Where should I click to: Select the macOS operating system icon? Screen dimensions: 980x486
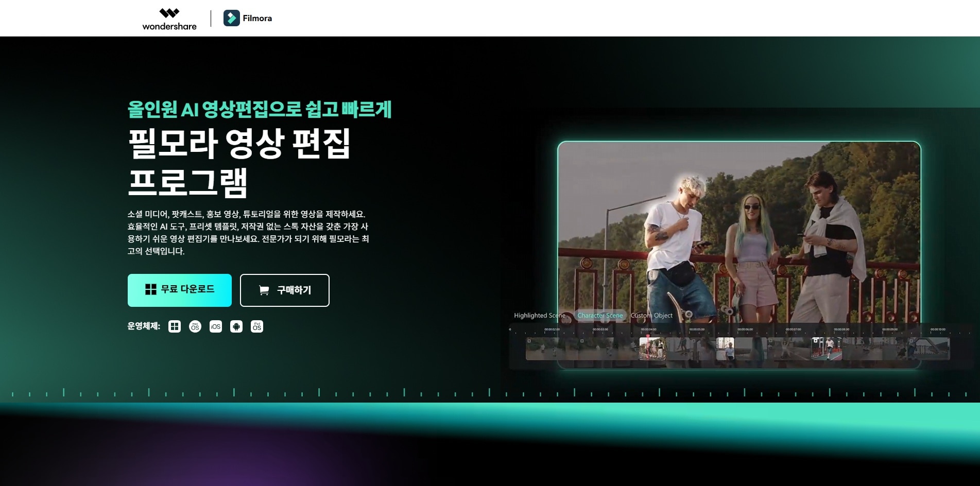click(x=195, y=326)
